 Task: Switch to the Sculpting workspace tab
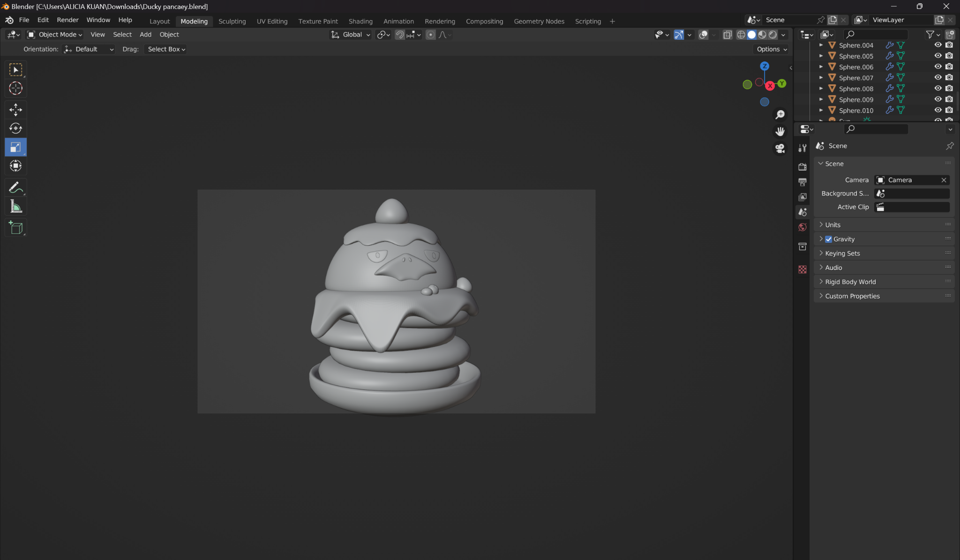[232, 21]
